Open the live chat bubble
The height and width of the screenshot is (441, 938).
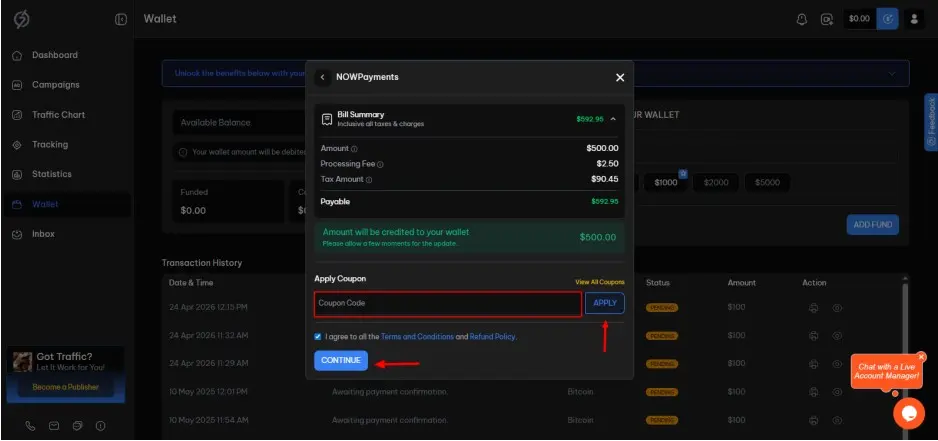[x=909, y=413]
